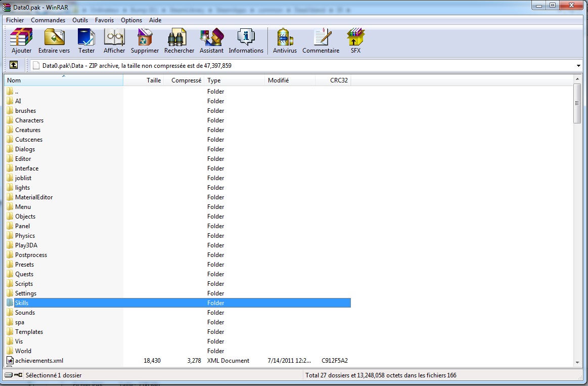Screen dimensions: 588x386
Task: Click the Supprimer toolbar icon
Action: click(145, 37)
